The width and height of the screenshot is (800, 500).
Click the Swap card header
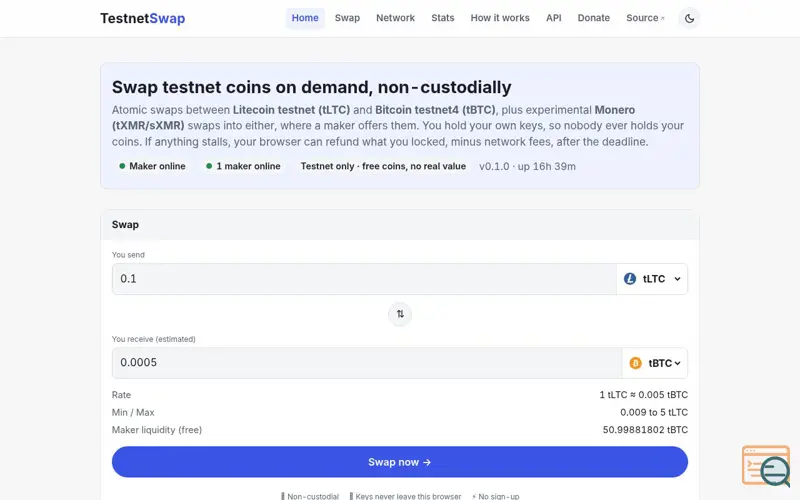400,224
